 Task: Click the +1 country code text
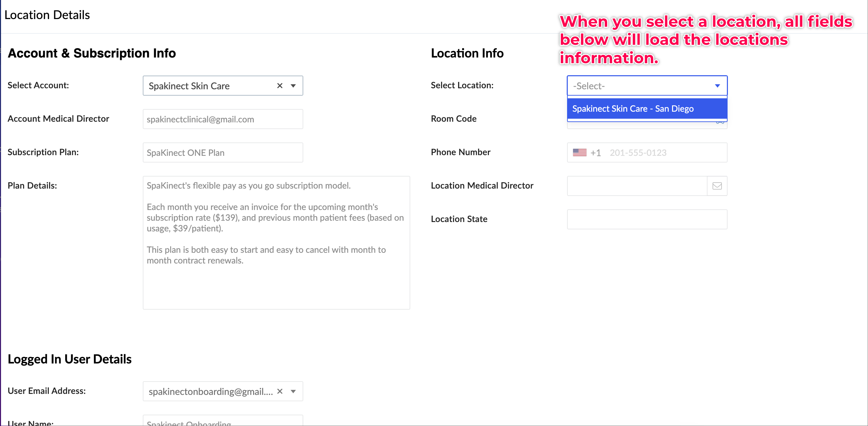(x=595, y=153)
